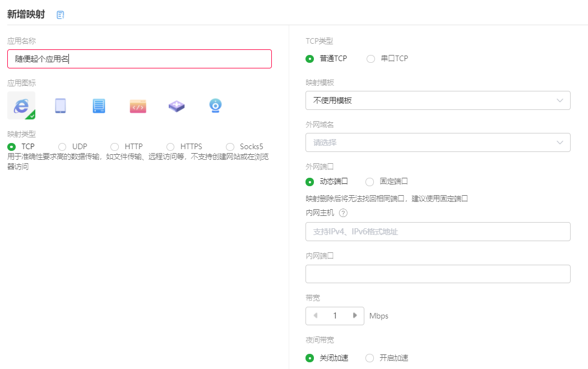Screen dimensions: 588x369
Task: Increase bandwidth with the right arrow
Action: 355,316
